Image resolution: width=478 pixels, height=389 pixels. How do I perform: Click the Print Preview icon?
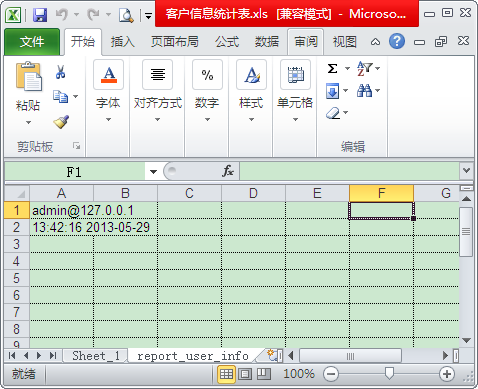click(x=126, y=15)
